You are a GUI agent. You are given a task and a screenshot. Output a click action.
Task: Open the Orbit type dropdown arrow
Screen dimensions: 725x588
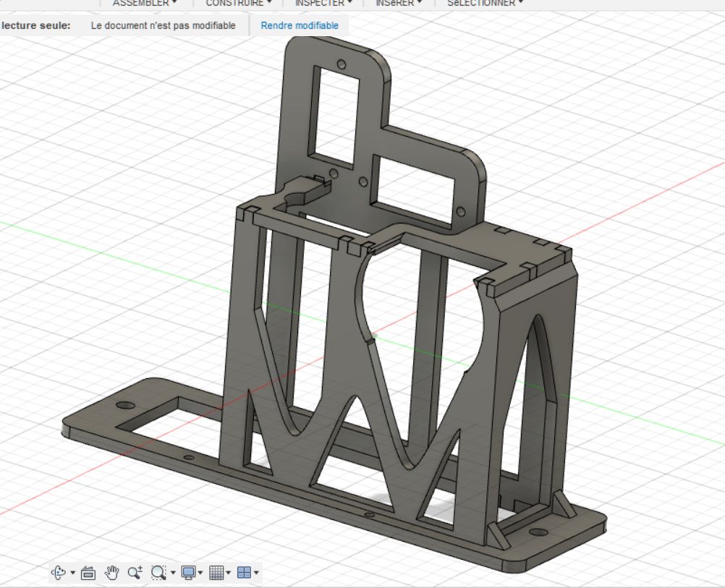click(x=72, y=573)
